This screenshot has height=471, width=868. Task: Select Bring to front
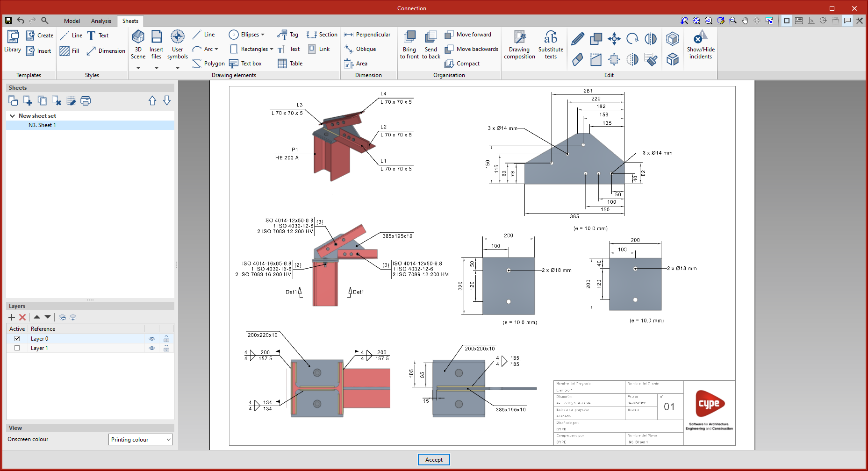click(x=409, y=44)
